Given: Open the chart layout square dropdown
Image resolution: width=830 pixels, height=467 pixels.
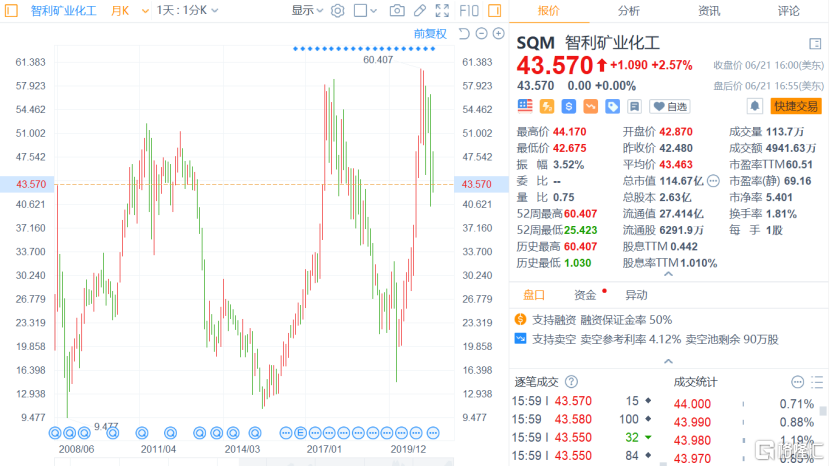Looking at the screenshot, I should pos(365,10).
